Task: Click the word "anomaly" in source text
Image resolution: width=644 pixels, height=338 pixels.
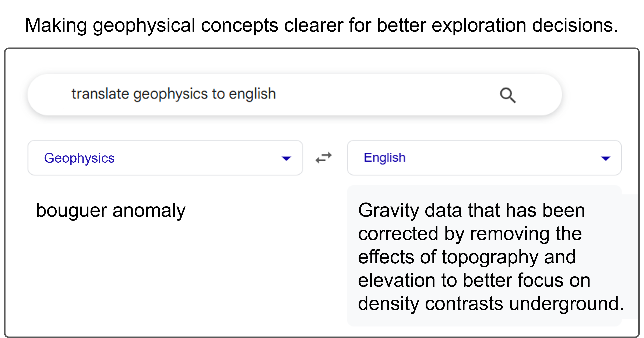Action: tap(149, 211)
